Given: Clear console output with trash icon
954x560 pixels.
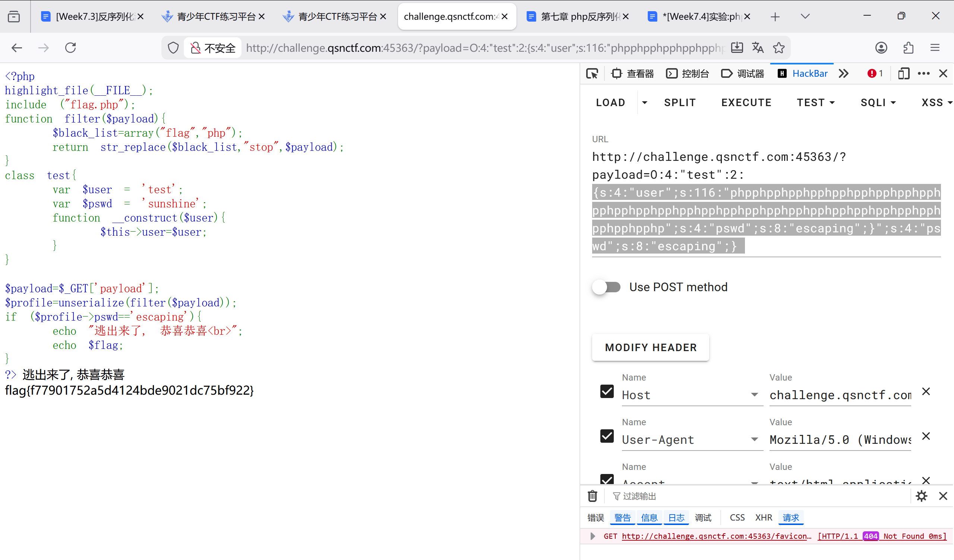Looking at the screenshot, I should [593, 496].
